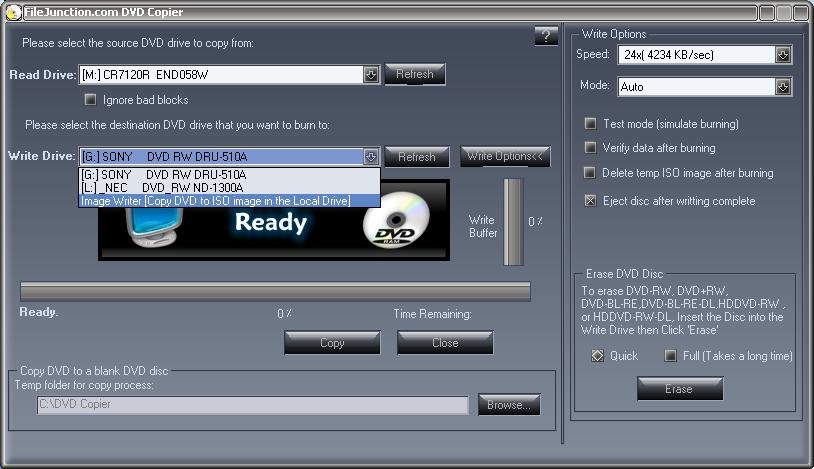Image resolution: width=814 pixels, height=469 pixels.
Task: Click the main copy progress bar
Action: [x=275, y=291]
